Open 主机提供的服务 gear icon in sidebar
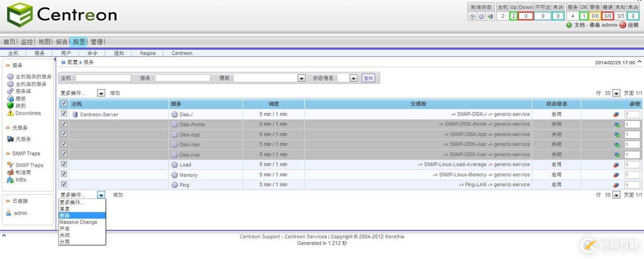Image resolution: width=644 pixels, height=259 pixels. [x=10, y=77]
